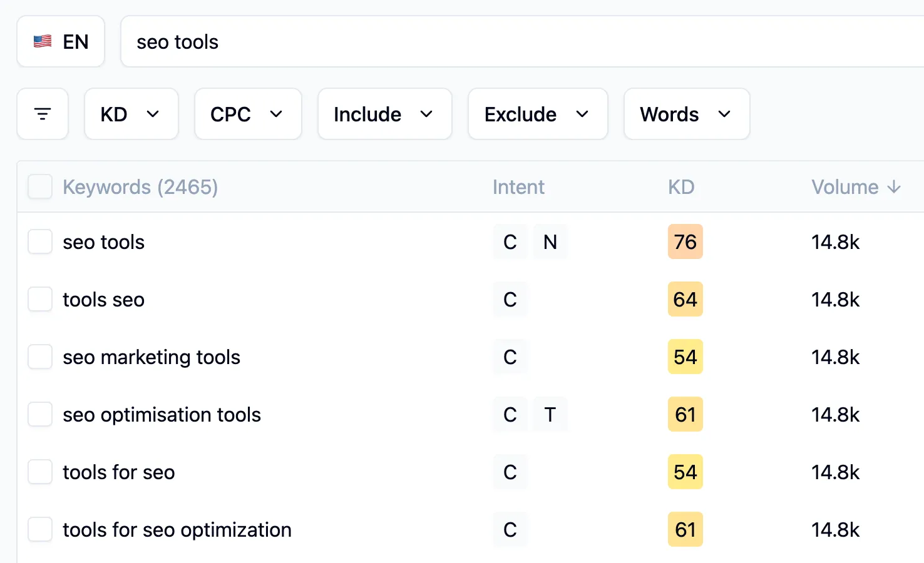Expand the Exclude filter dropdown
The height and width of the screenshot is (563, 924).
pos(538,114)
